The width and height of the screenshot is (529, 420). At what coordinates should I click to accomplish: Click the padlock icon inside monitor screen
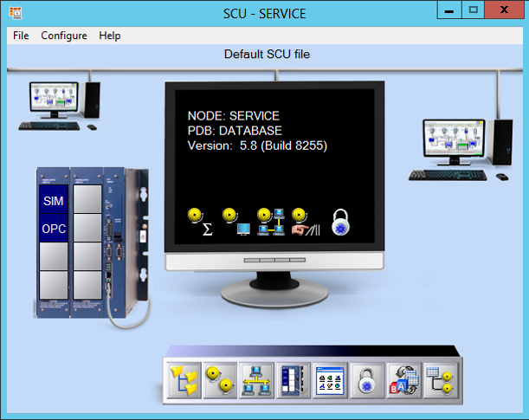tap(340, 223)
